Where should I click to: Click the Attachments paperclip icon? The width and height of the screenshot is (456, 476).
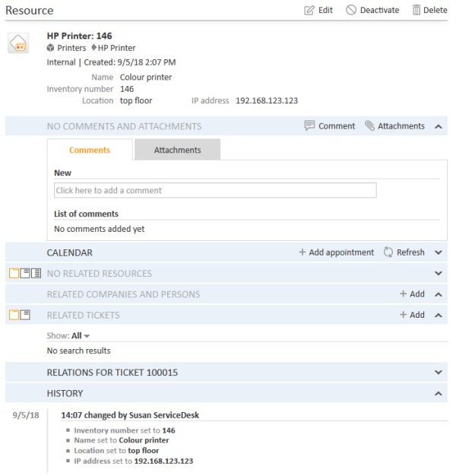(369, 126)
